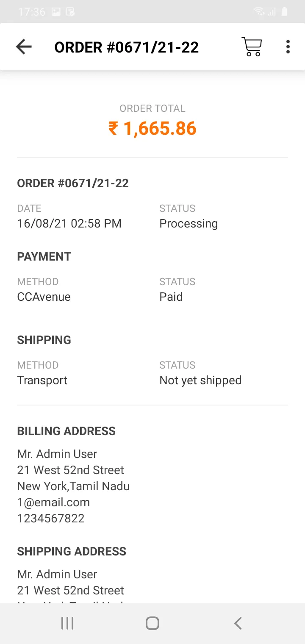Tap the battery icon in status bar
This screenshot has width=305, height=644.
(285, 12)
